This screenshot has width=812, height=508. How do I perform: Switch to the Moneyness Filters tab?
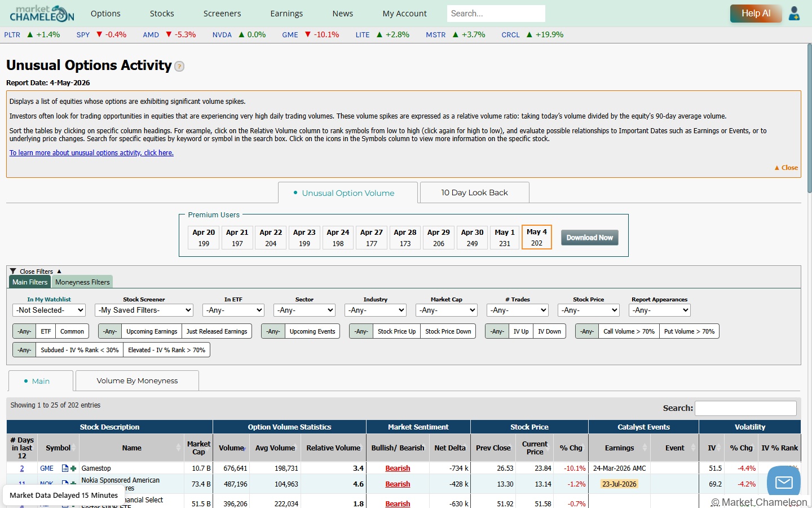(x=83, y=282)
